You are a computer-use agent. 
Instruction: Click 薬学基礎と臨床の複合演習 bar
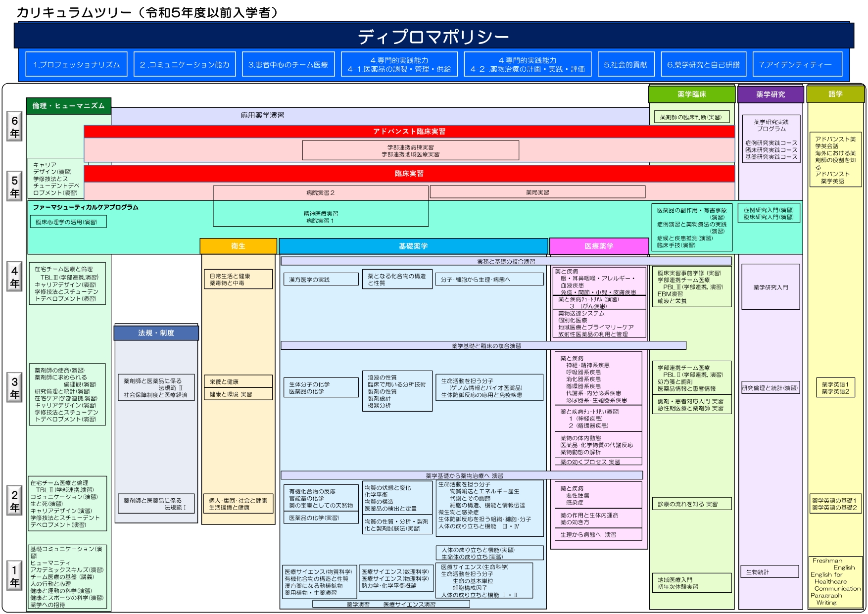click(483, 345)
